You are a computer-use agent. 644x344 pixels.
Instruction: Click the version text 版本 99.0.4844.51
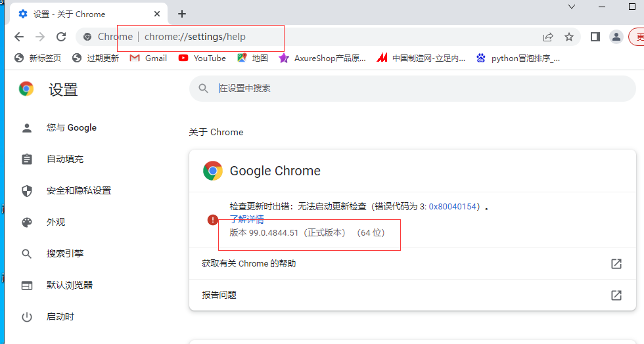264,233
